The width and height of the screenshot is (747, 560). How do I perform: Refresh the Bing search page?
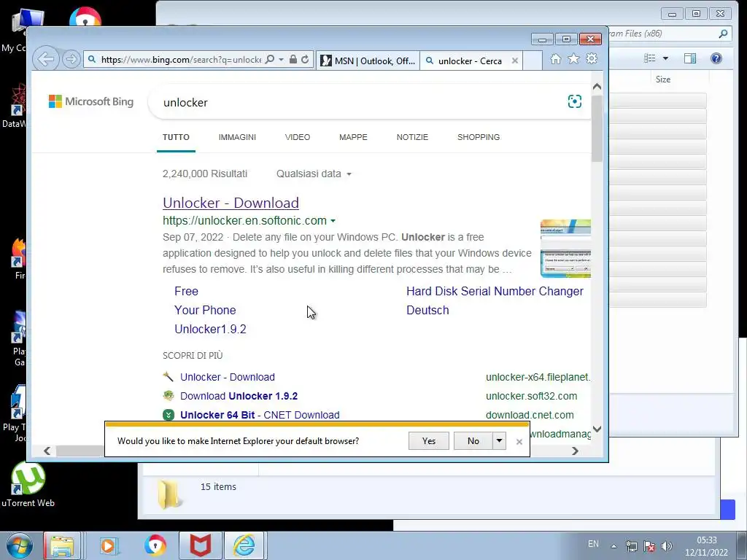pos(305,60)
